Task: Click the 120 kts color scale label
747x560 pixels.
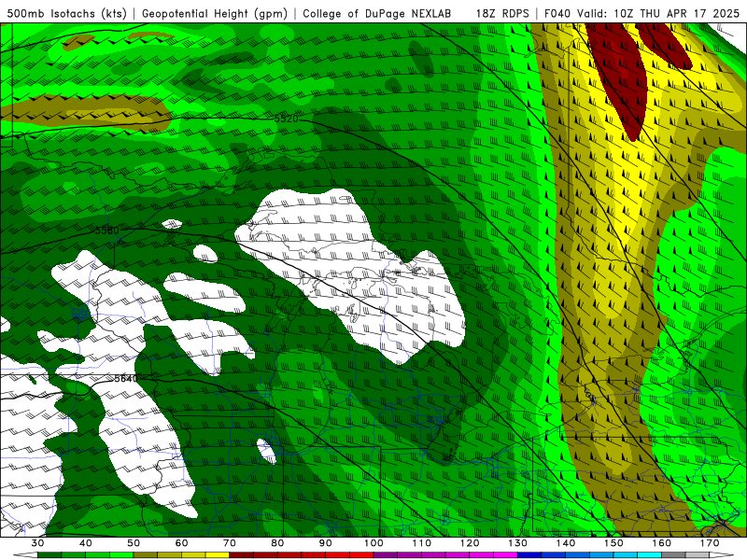Action: click(470, 543)
